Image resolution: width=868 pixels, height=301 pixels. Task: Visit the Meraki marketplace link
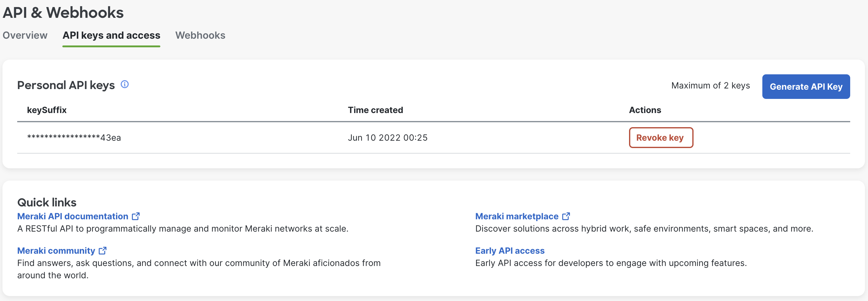click(517, 216)
